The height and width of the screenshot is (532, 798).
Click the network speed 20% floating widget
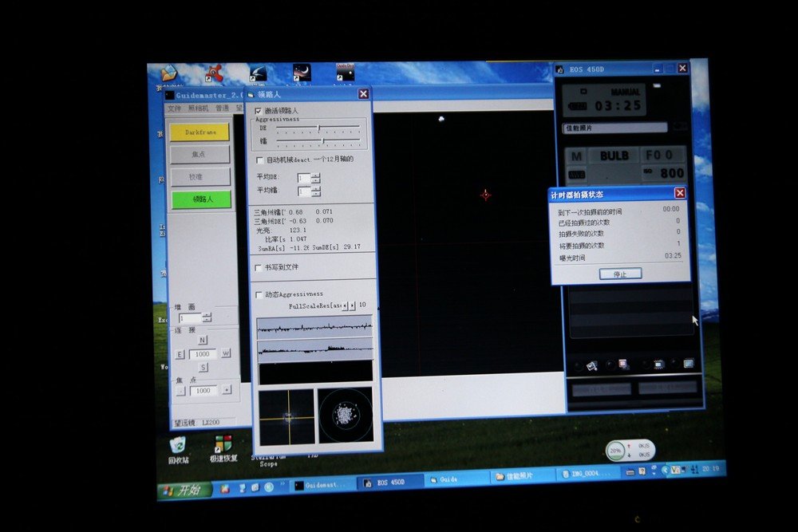630,450
